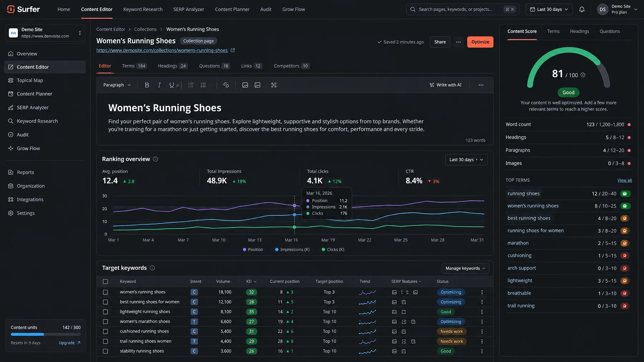The image size is (644, 362).
Task: Click the Surfer logo
Action: 24,9
